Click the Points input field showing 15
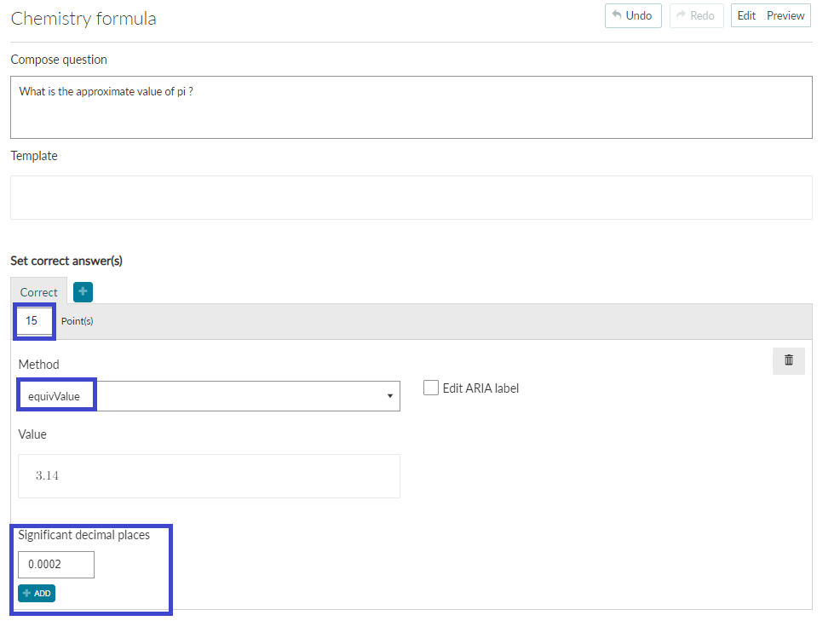The height and width of the screenshot is (621, 840). pos(34,320)
